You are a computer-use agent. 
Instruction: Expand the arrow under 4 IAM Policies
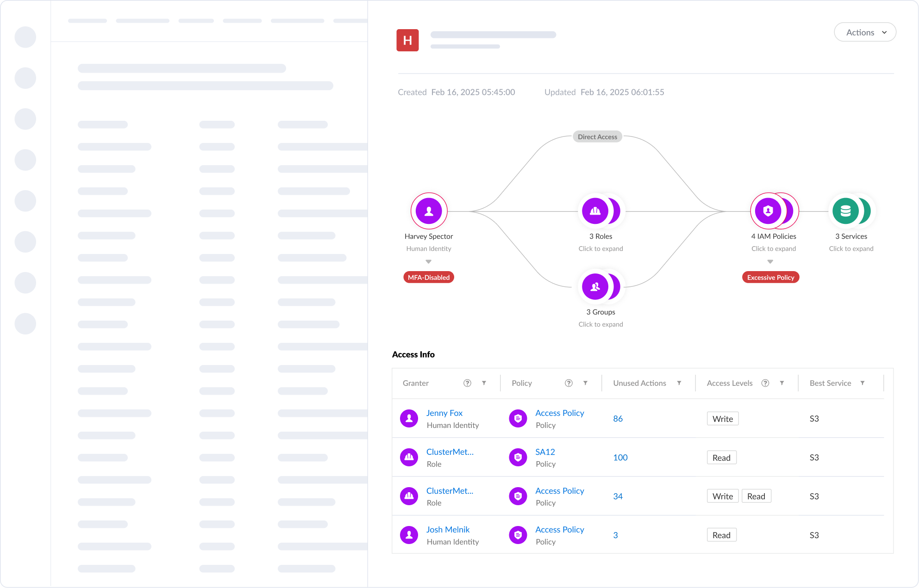(770, 262)
